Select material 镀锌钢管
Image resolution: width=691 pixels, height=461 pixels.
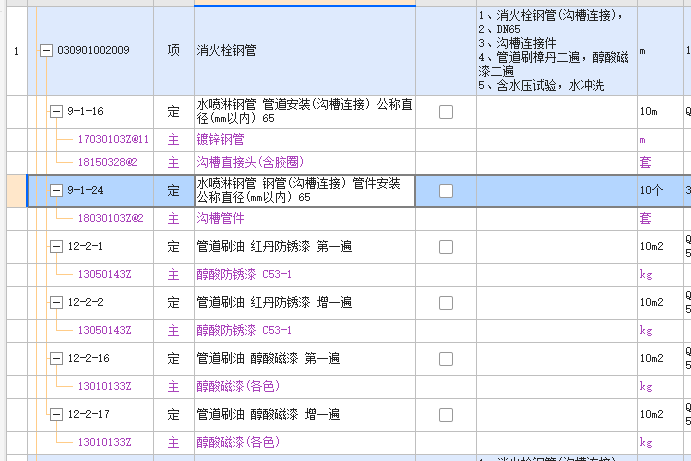305,140
